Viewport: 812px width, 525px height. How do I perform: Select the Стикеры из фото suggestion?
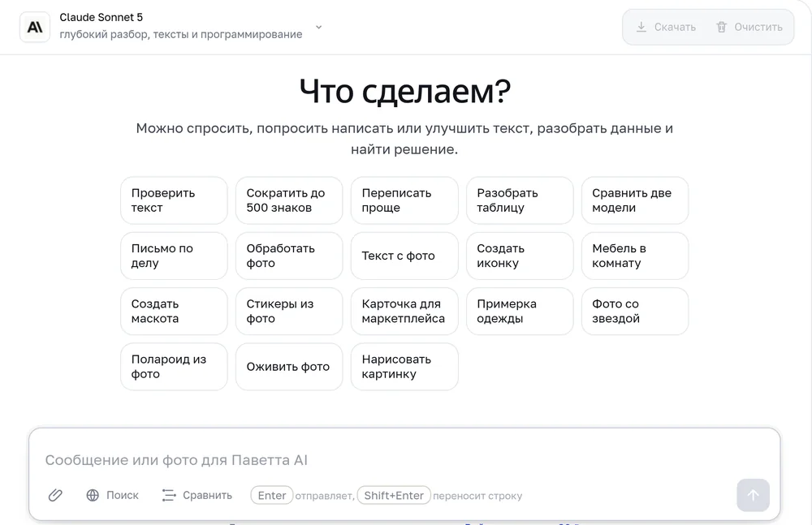pyautogui.click(x=289, y=311)
